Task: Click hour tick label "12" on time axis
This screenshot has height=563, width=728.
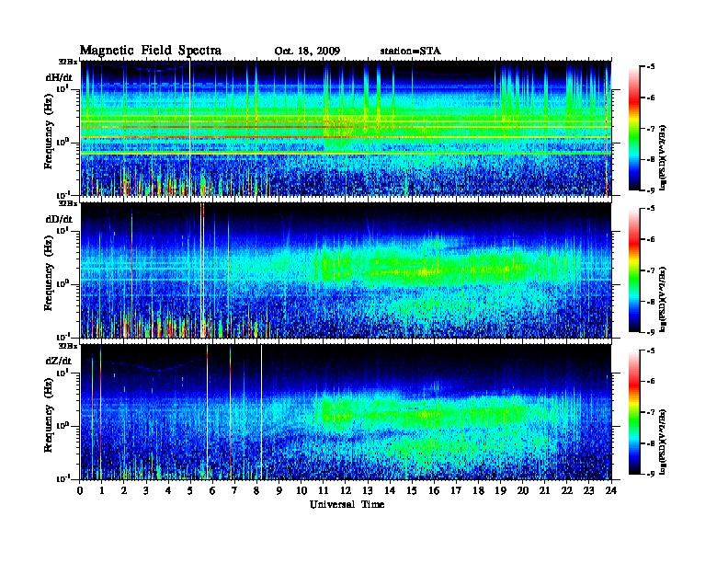Action: 346,490
